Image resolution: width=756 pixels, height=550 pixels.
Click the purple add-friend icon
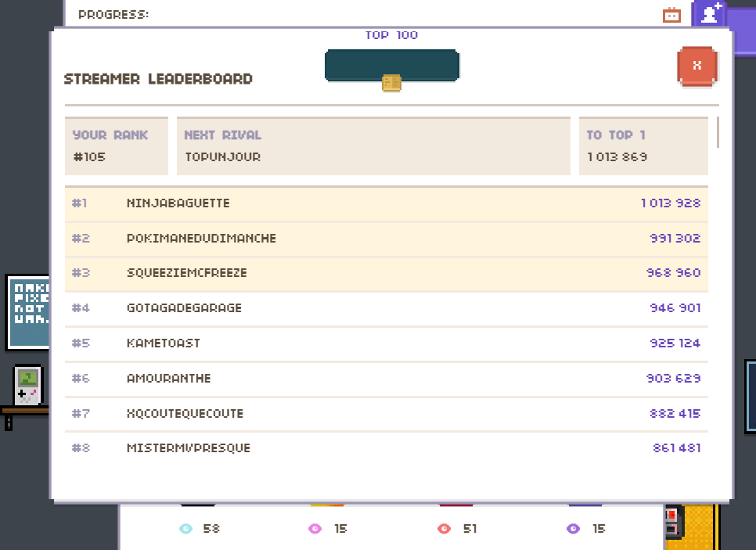[711, 13]
